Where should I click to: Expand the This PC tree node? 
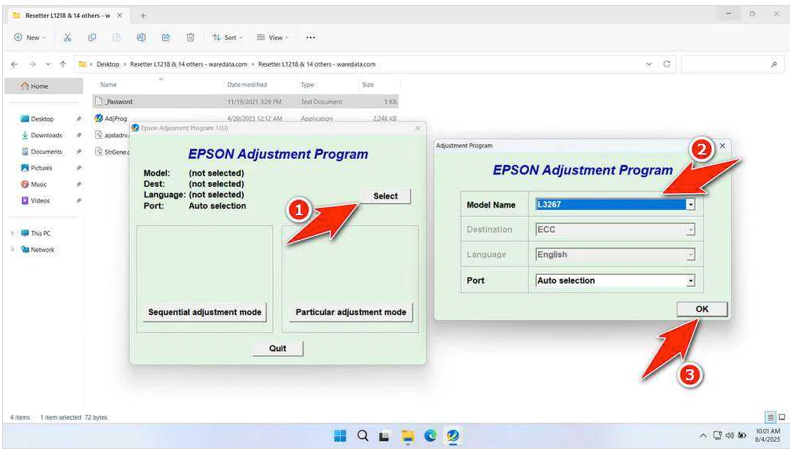(x=13, y=233)
